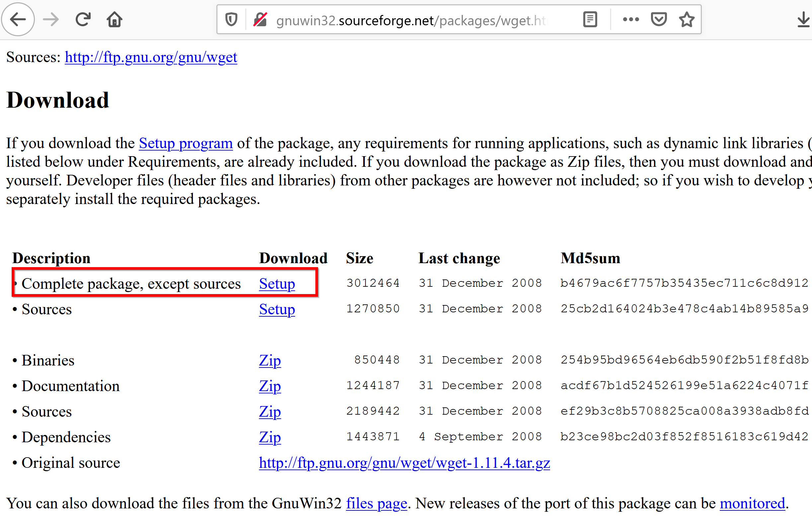The image size is (812, 521).
Task: Select the Documentation row label
Action: click(71, 386)
